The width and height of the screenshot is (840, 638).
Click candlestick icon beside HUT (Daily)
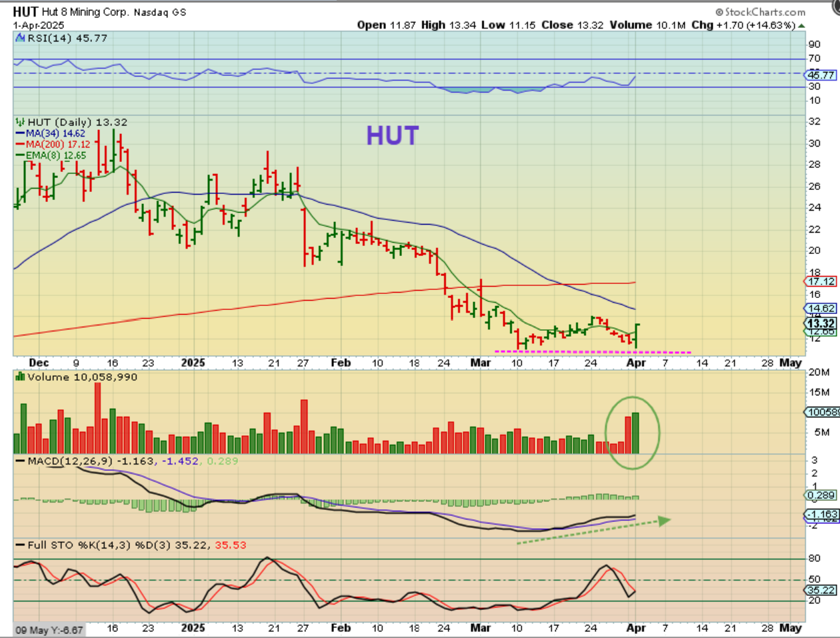point(21,122)
